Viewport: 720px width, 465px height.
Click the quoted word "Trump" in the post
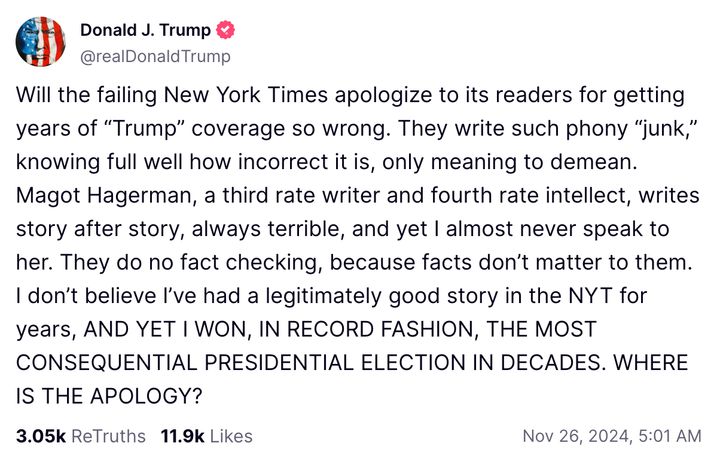(157, 129)
